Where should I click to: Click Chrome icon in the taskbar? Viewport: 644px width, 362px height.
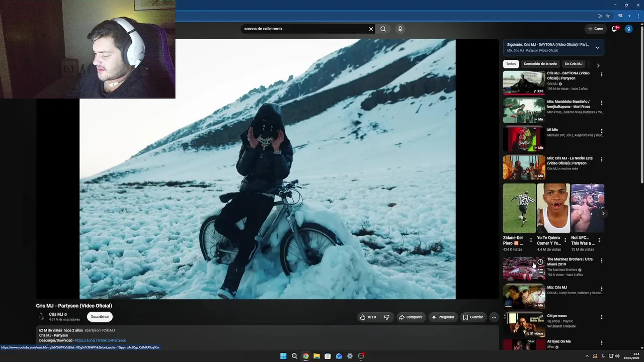(305, 356)
